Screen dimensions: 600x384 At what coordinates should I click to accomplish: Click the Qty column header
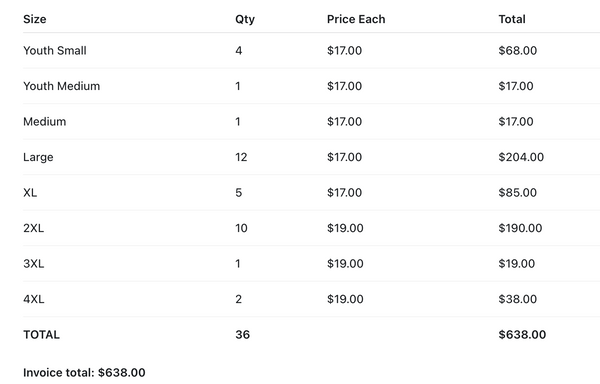coord(245,20)
